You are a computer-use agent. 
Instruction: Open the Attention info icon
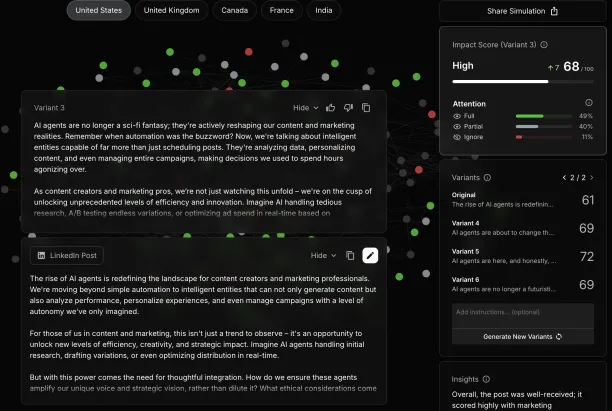[589, 103]
